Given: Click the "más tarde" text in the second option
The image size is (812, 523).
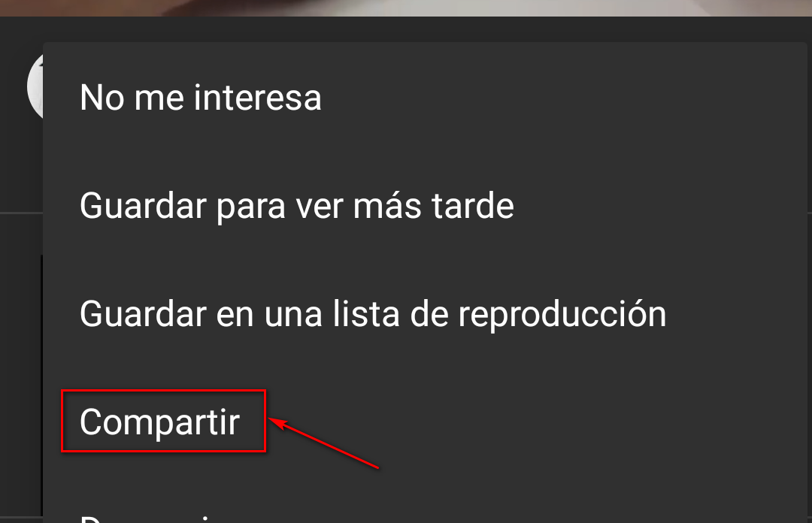Looking at the screenshot, I should click(x=434, y=206).
